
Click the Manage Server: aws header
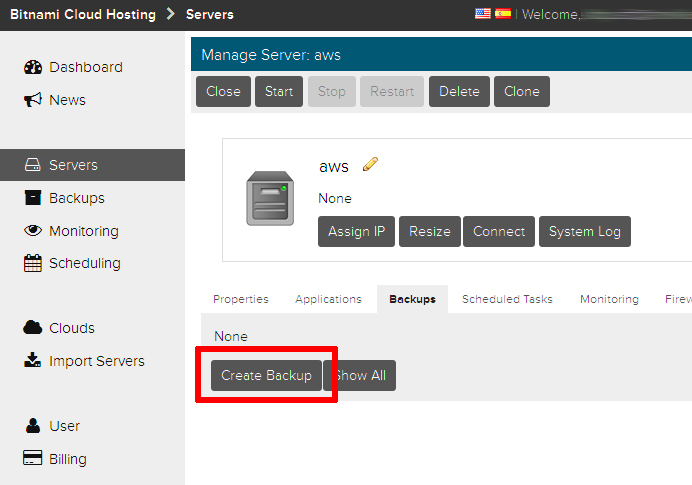pos(271,55)
